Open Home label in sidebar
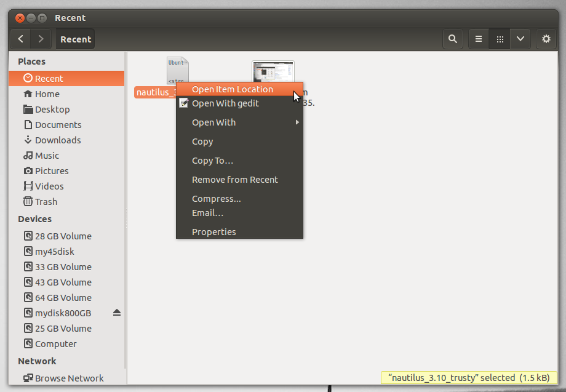The image size is (566, 392). [x=47, y=94]
